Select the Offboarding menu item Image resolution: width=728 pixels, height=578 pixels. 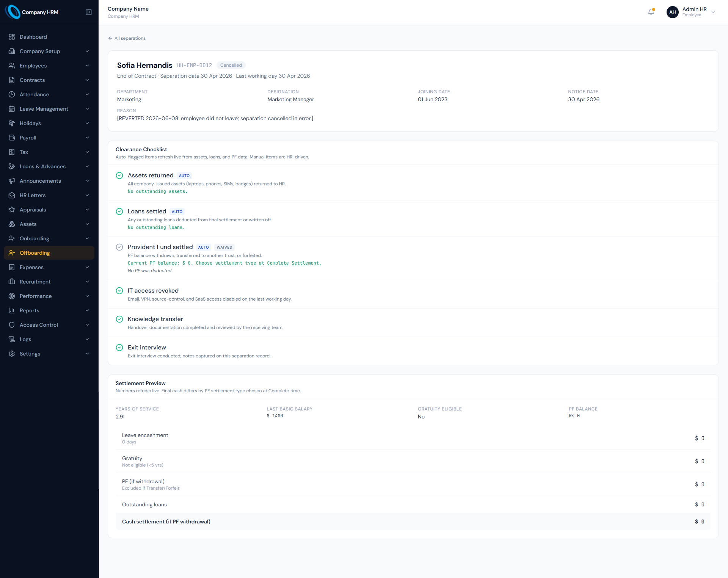49,253
